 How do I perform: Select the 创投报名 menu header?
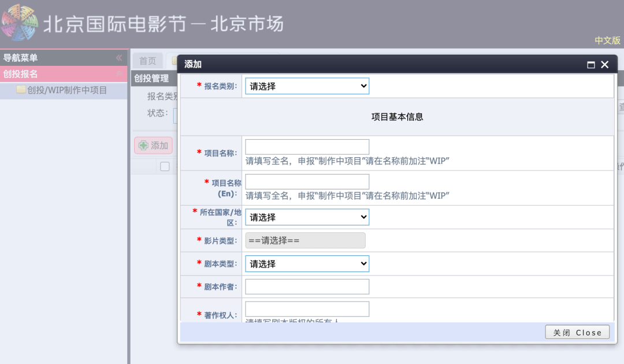coord(58,74)
